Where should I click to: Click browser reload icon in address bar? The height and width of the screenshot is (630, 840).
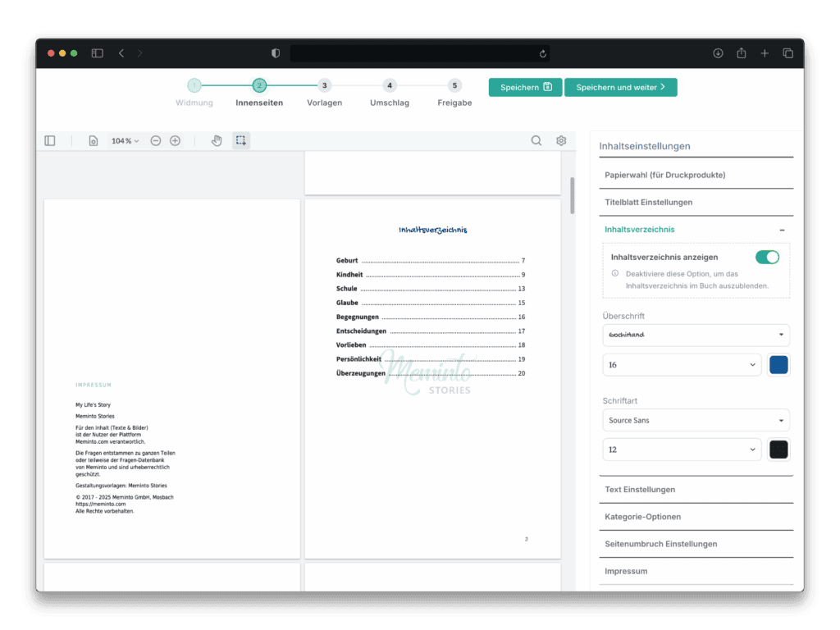542,53
